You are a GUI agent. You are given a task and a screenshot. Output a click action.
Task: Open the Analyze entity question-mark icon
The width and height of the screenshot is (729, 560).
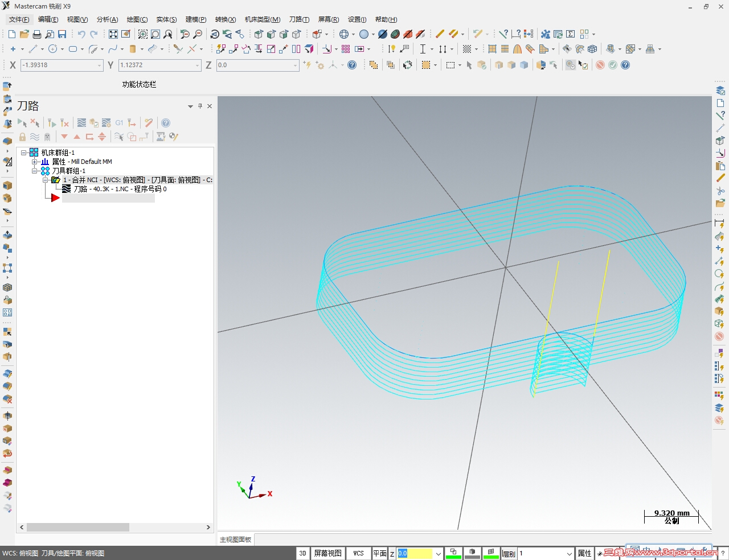click(x=503, y=34)
